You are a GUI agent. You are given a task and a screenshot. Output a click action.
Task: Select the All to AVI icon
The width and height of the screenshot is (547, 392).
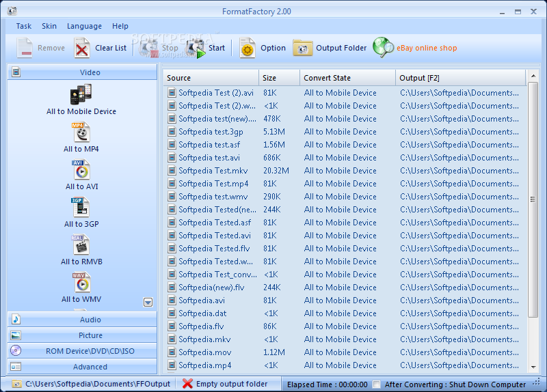click(81, 169)
